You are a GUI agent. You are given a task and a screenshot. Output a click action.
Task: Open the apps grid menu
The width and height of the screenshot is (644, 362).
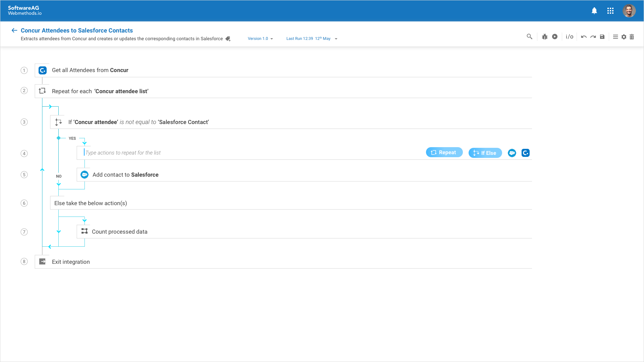point(610,11)
